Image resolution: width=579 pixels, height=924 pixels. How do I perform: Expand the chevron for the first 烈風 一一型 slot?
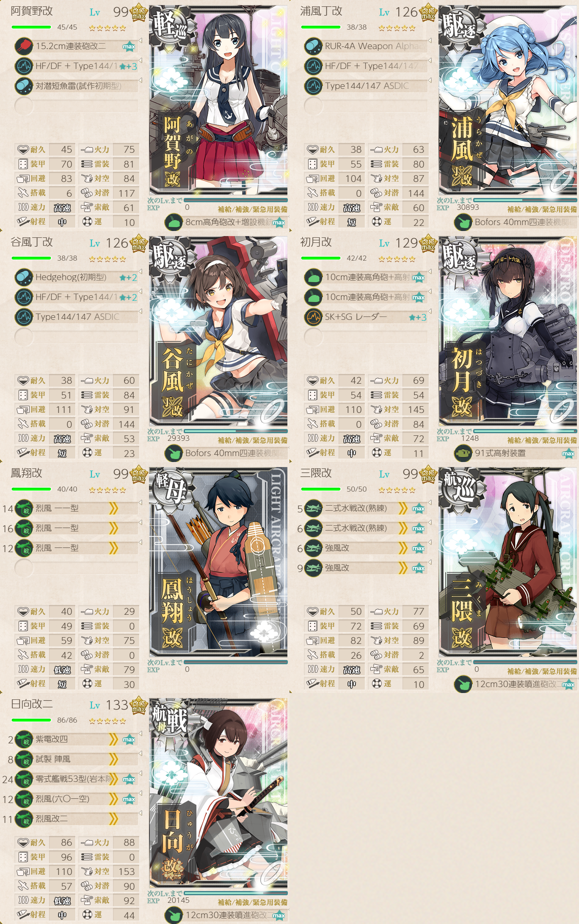[x=113, y=508]
